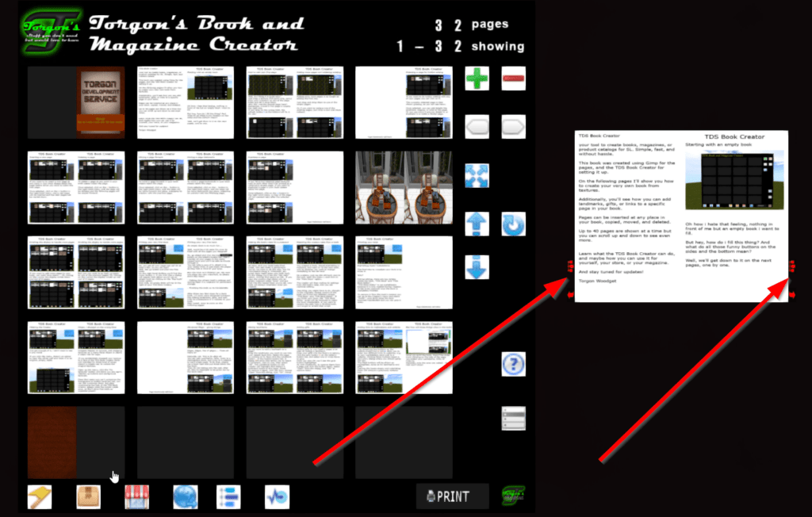Click the blue down arrow icon
This screenshot has width=812, height=517.
tap(477, 267)
